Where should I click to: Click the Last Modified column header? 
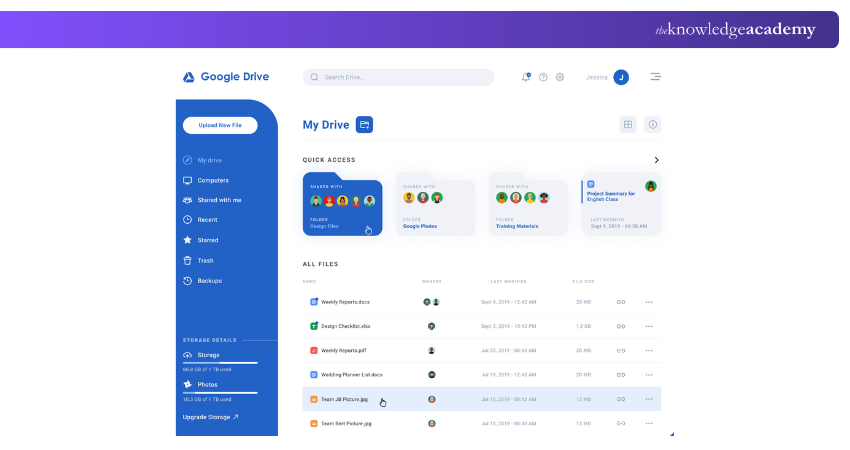point(508,282)
